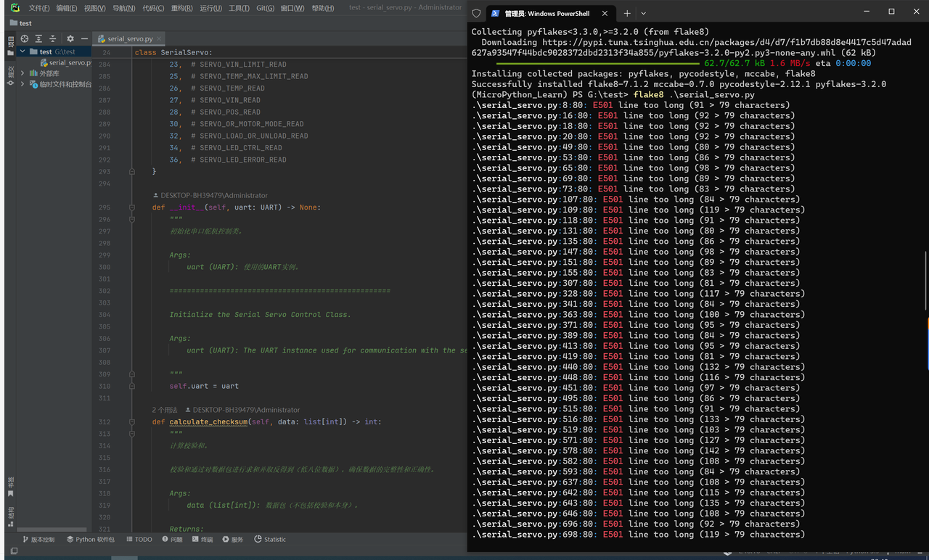Click author hint above __init__ method
The width and height of the screenshot is (929, 560).
point(210,195)
